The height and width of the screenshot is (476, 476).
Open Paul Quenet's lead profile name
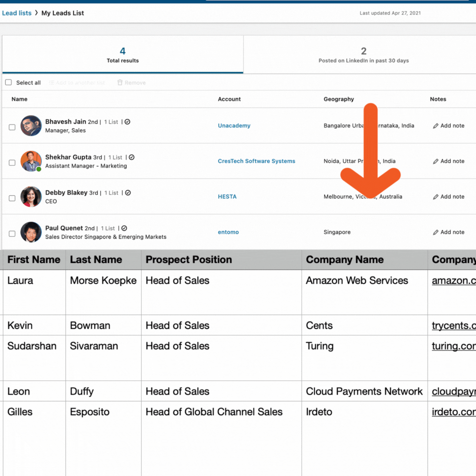point(64,228)
